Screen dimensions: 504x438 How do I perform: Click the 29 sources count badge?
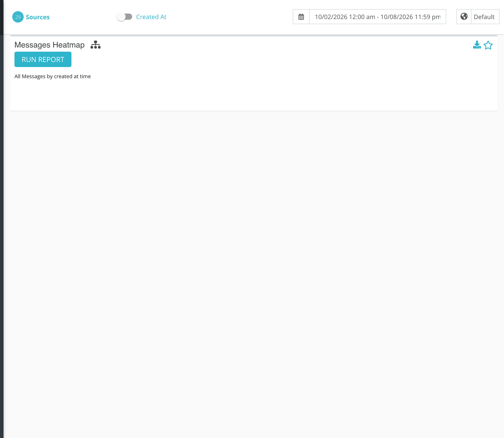click(x=18, y=17)
